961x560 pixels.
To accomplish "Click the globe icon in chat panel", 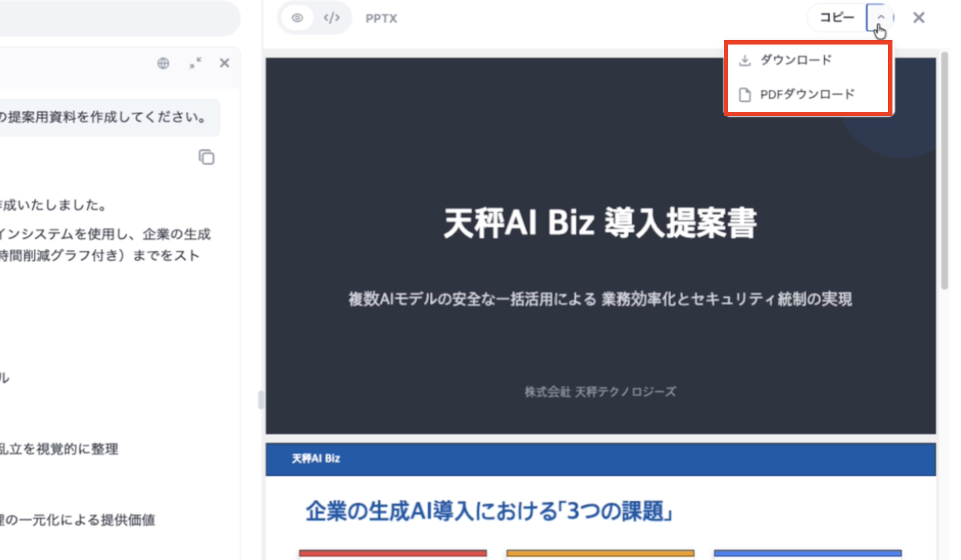I will pyautogui.click(x=163, y=63).
